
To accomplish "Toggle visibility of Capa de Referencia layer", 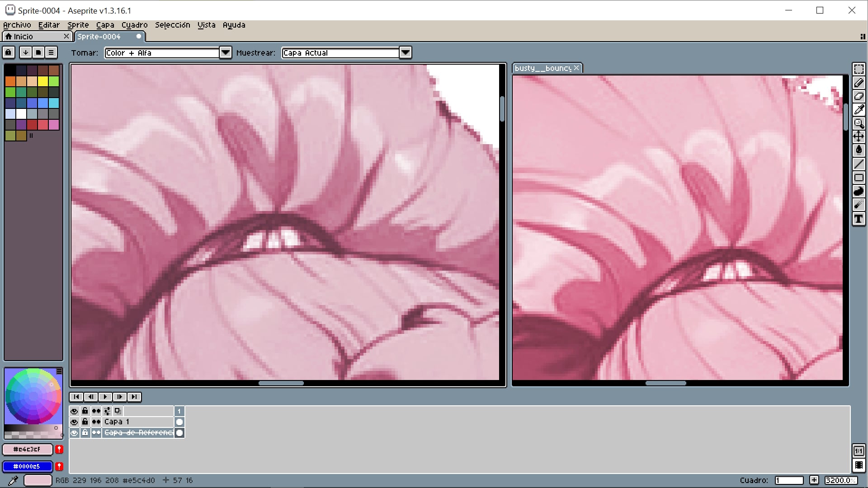I will 74,432.
